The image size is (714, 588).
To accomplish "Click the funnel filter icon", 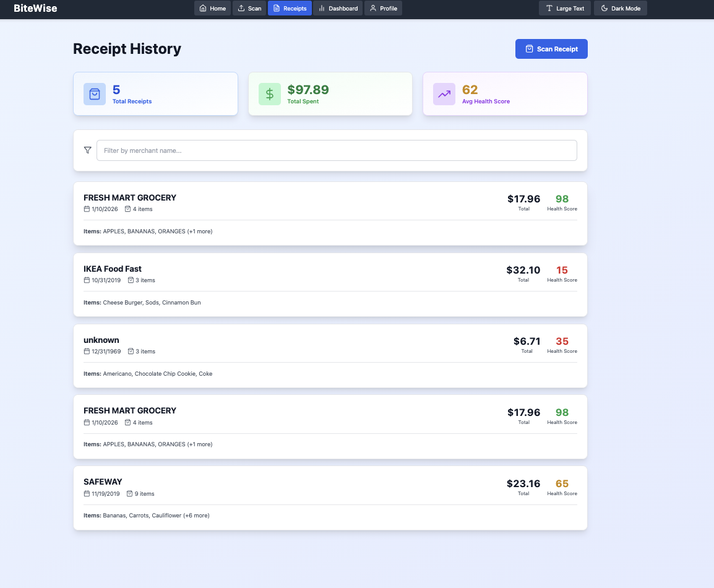I will [88, 150].
